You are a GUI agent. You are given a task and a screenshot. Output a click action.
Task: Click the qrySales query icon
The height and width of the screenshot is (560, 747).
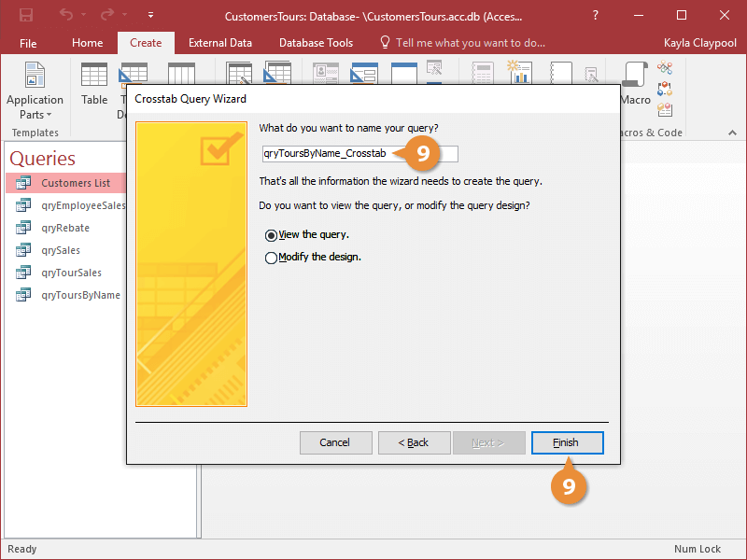coord(23,250)
